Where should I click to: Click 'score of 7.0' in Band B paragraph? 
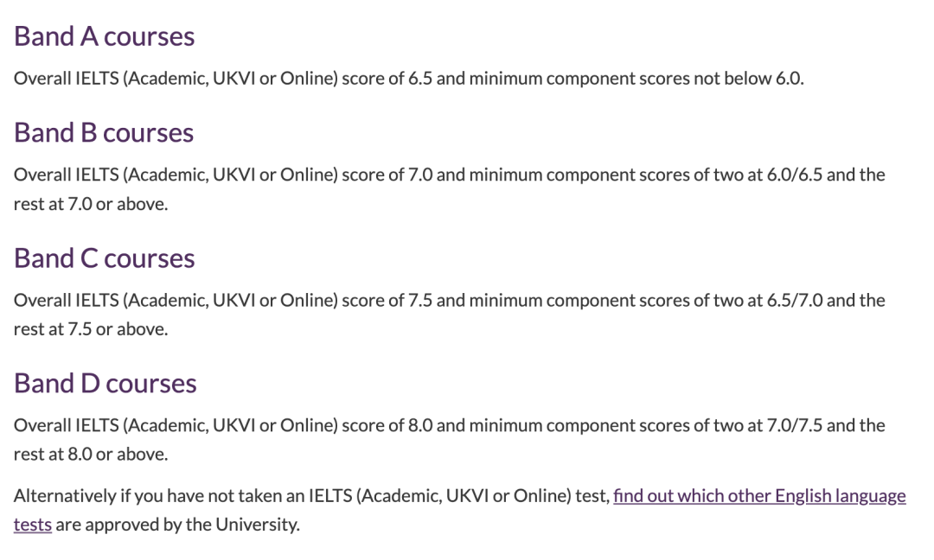[x=387, y=175]
